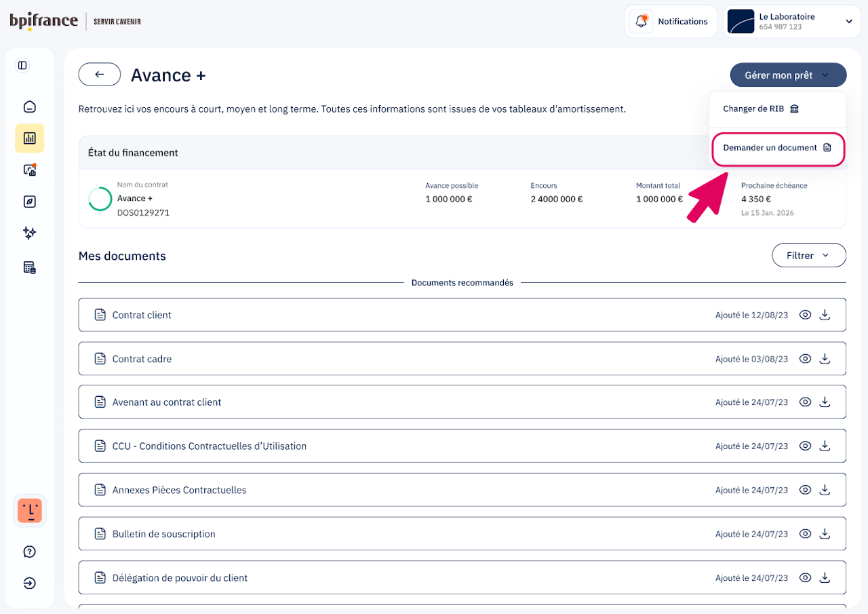Preview Bulletin de souscription with eye icon

(806, 534)
